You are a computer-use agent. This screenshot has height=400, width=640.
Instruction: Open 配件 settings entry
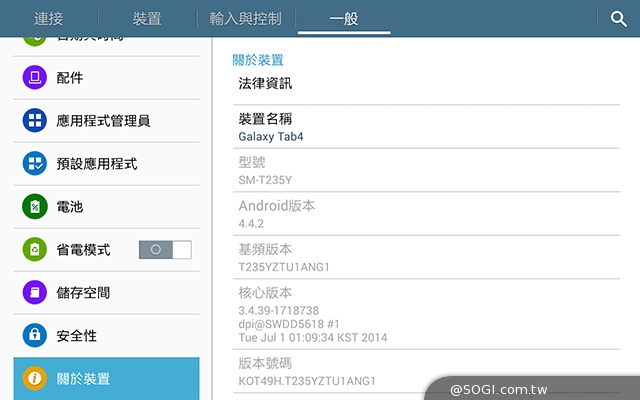[107, 78]
